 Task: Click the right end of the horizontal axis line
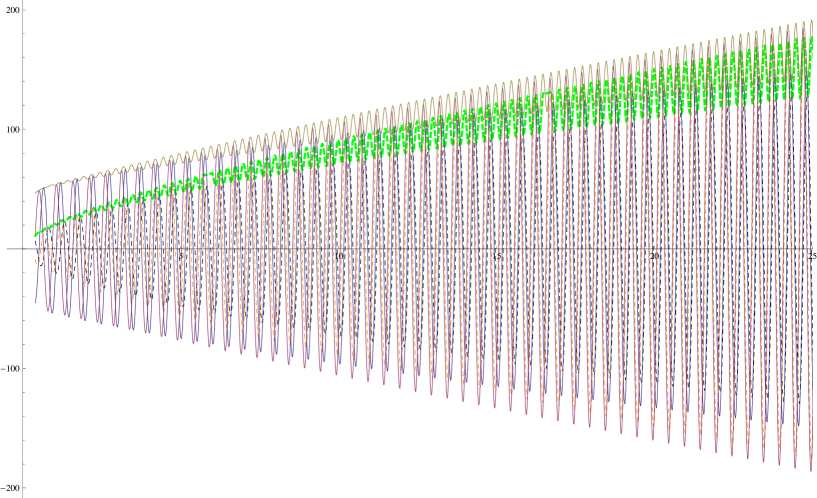[x=808, y=247]
